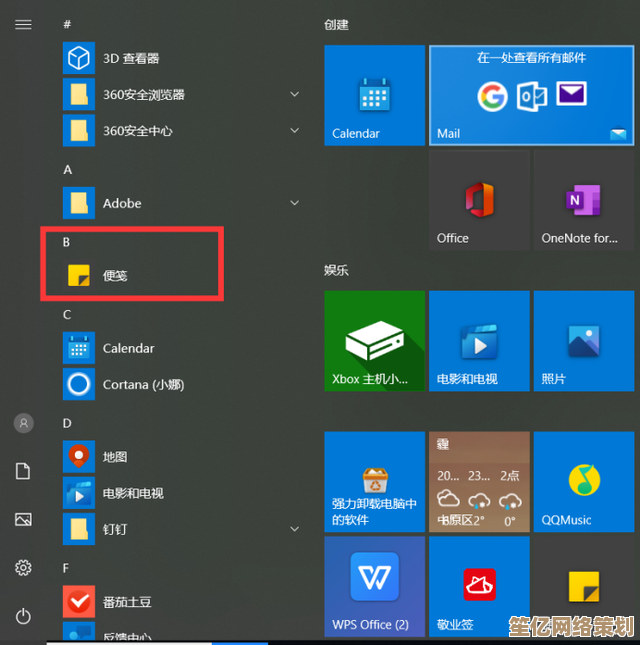
Task: Open the 3D 查看器 app
Action: tap(130, 59)
